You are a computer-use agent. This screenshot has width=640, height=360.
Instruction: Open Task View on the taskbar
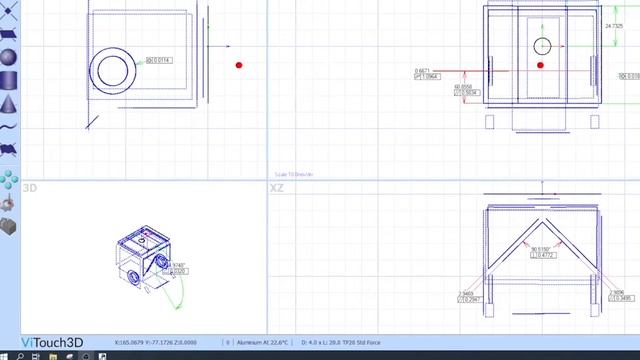36,356
